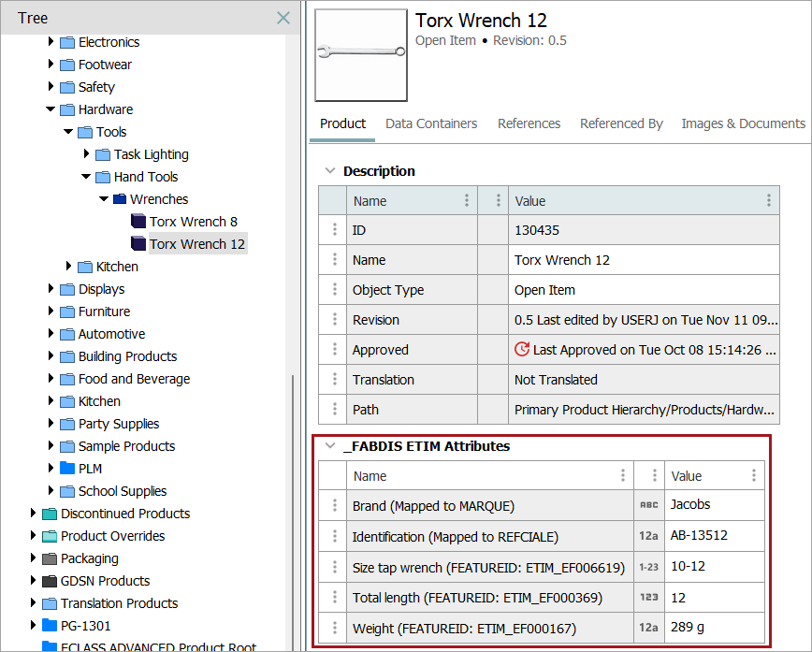
Task: Edit the Size tap wrench value 10-12
Action: (x=714, y=567)
